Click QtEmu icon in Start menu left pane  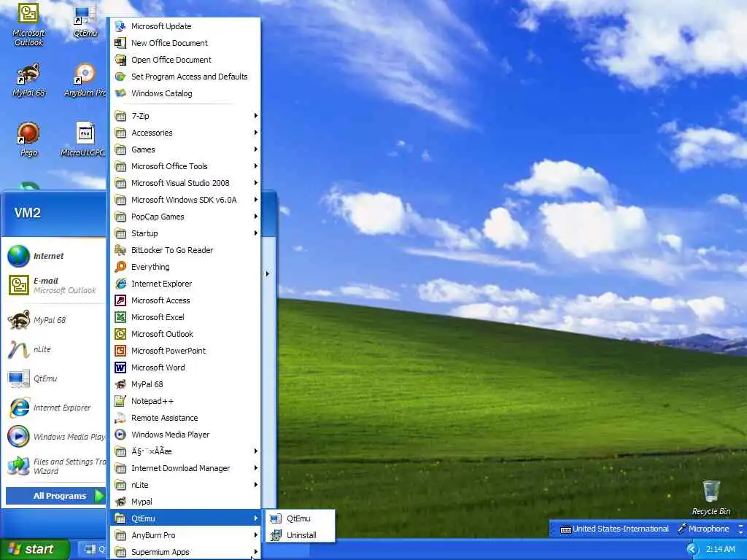tap(18, 378)
